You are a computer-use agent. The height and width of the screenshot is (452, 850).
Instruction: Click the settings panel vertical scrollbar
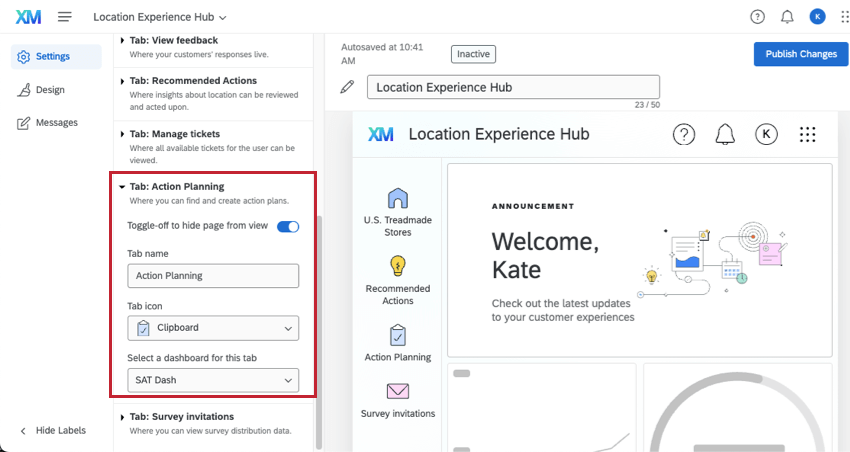coord(319,331)
